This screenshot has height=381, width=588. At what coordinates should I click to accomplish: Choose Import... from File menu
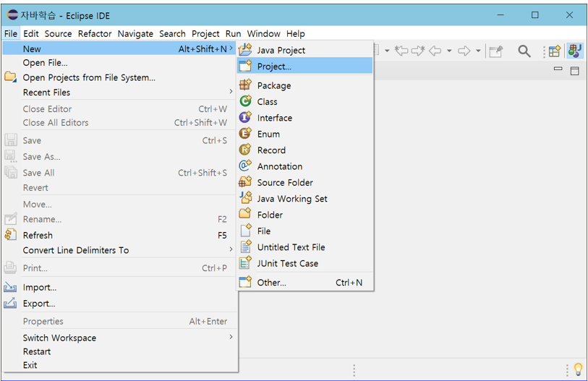pos(119,287)
